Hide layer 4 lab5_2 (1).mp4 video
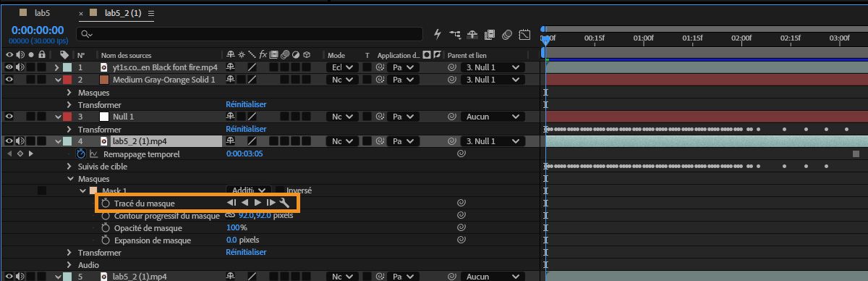868x281 pixels. coord(9,141)
